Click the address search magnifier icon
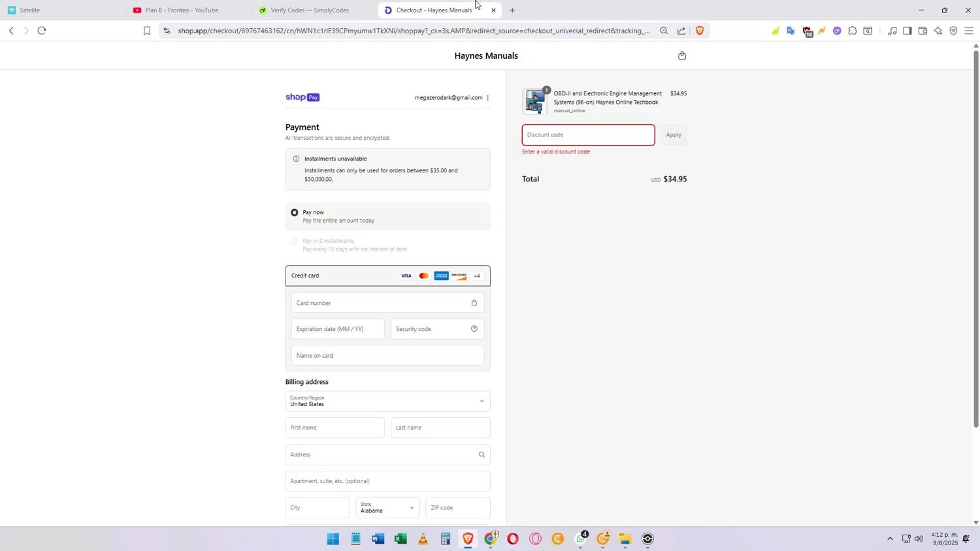The image size is (980, 551). pyautogui.click(x=482, y=455)
